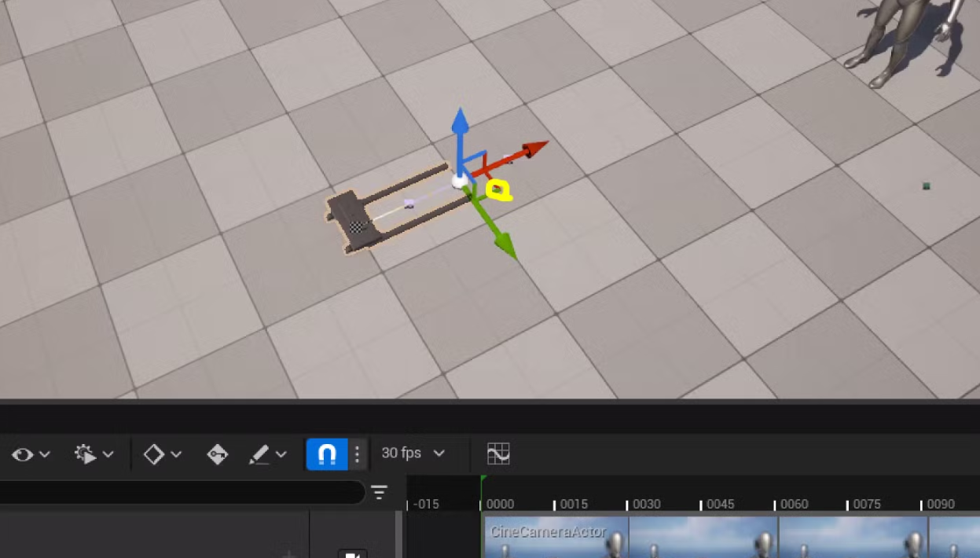
Task: Set playhead at frame 0060
Action: (794, 504)
